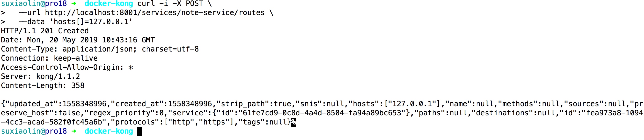Click the block cursor at the final prompt
Image resolution: width=644 pixels, height=140 pixels.
tap(139, 131)
